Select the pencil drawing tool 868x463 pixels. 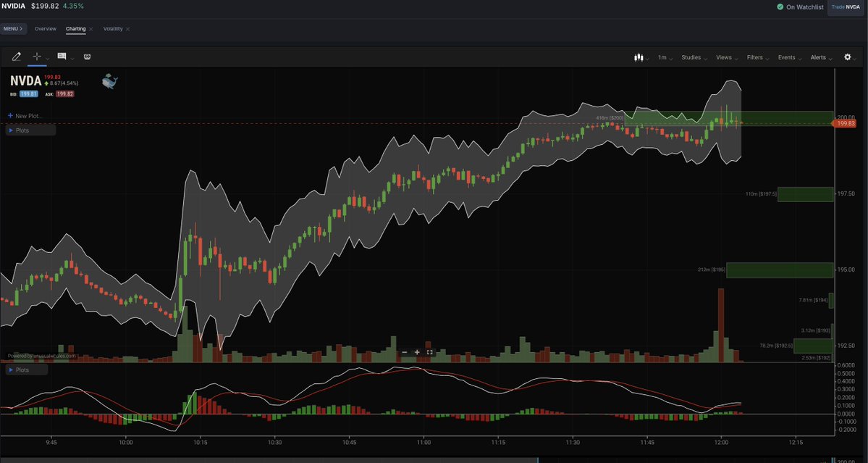coord(17,57)
